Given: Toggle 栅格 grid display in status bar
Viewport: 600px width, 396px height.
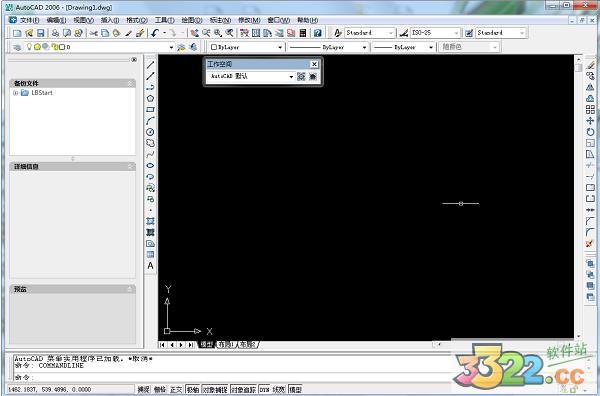Looking at the screenshot, I should coord(160,389).
